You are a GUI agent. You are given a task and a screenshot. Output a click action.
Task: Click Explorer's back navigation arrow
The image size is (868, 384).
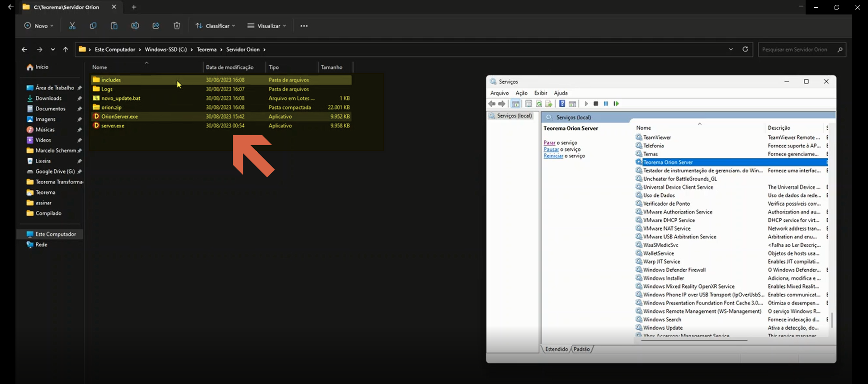click(x=24, y=49)
